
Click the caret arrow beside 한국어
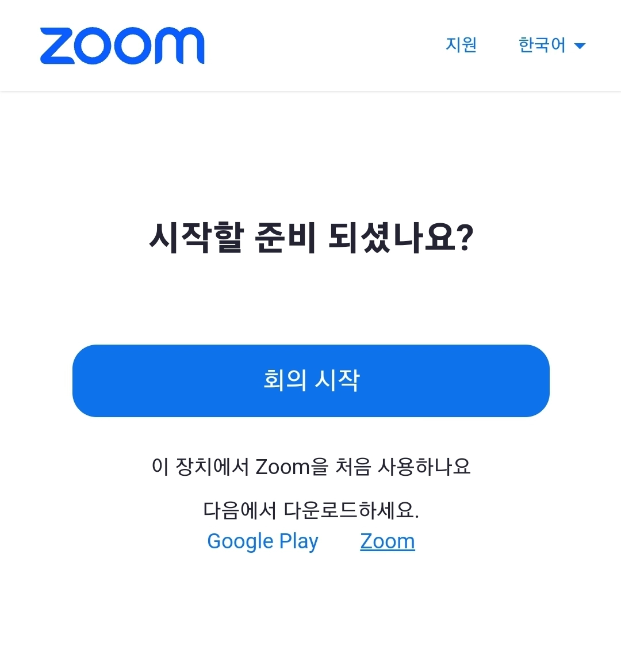coord(580,46)
